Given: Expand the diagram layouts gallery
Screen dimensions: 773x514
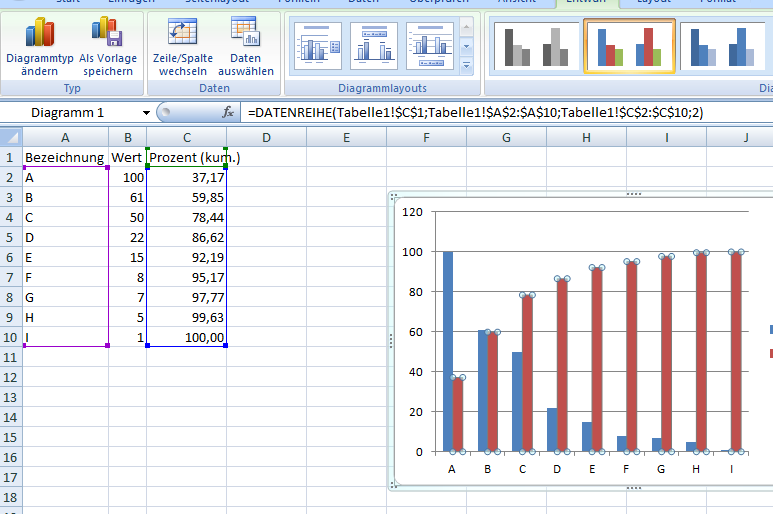Looking at the screenshot, I should (466, 66).
